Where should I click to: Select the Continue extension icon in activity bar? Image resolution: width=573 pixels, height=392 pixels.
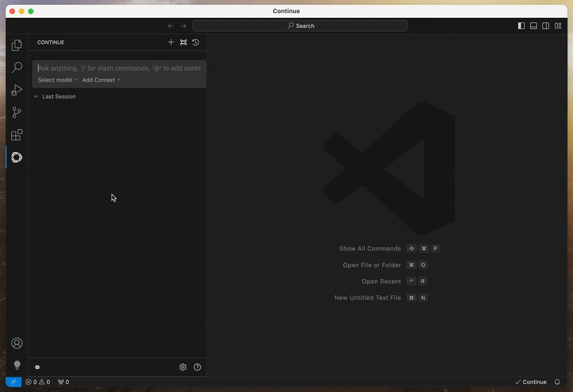tap(17, 158)
